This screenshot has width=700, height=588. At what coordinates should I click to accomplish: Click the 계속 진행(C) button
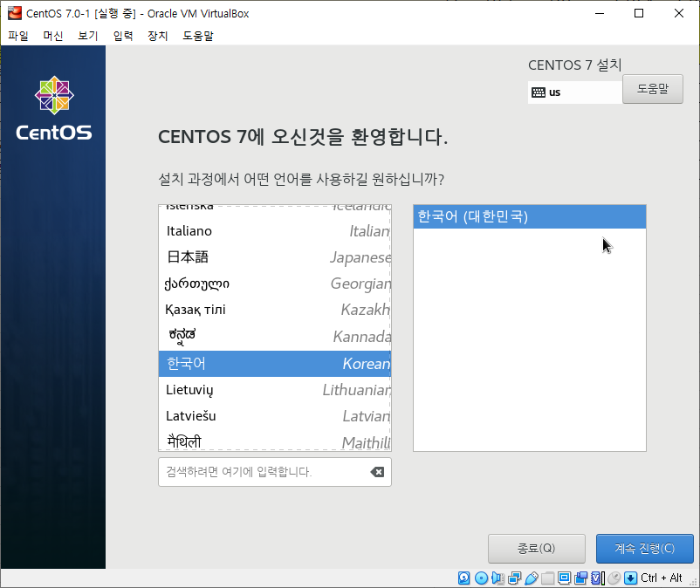(x=645, y=548)
